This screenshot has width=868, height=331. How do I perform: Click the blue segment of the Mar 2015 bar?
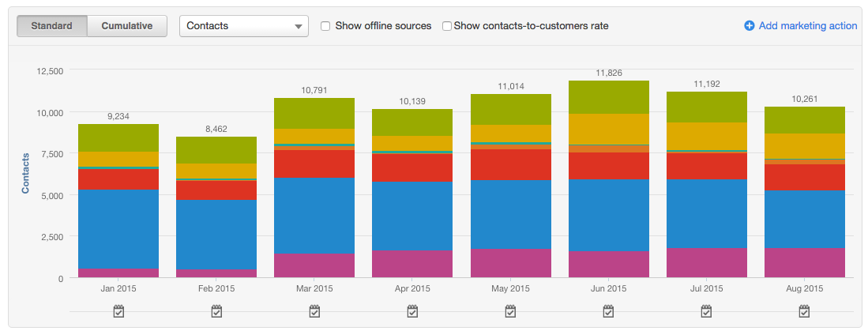tap(314, 215)
